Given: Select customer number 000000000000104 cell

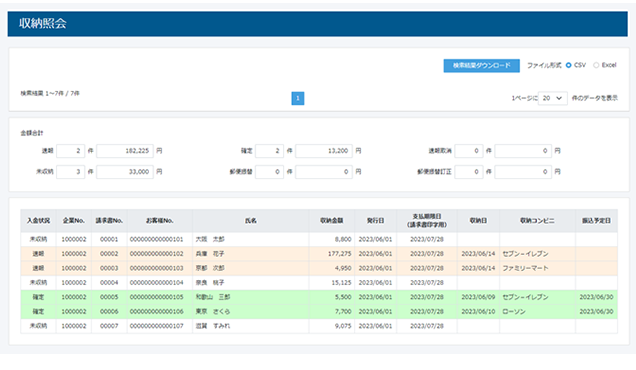Looking at the screenshot, I should coord(160,283).
